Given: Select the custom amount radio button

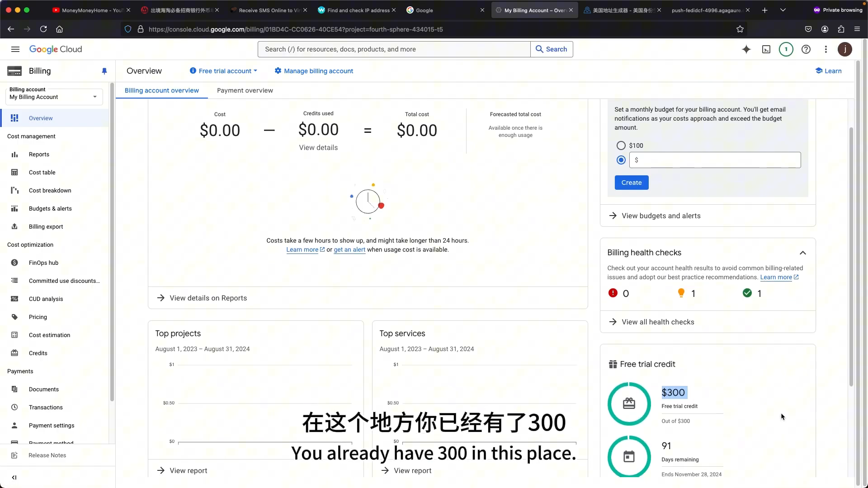Looking at the screenshot, I should (x=621, y=160).
